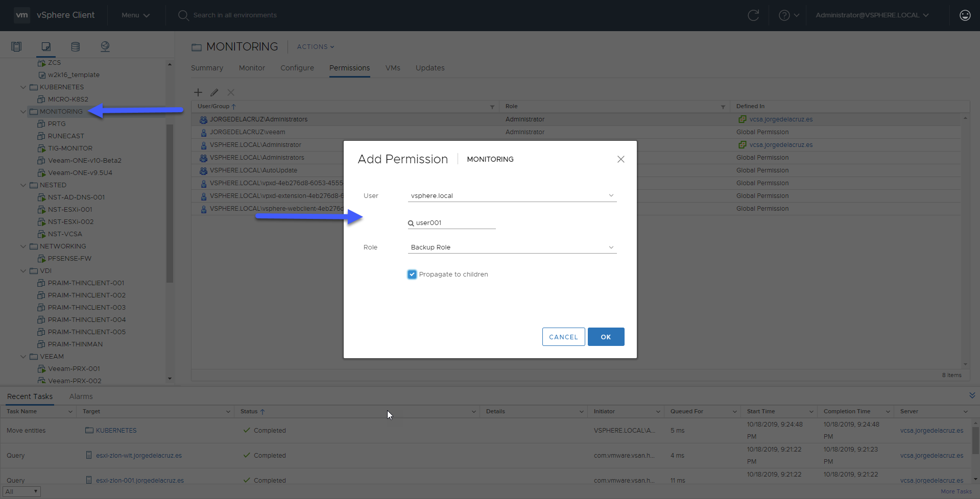The height and width of the screenshot is (499, 980).
Task: Switch to the Configure tab
Action: (297, 68)
